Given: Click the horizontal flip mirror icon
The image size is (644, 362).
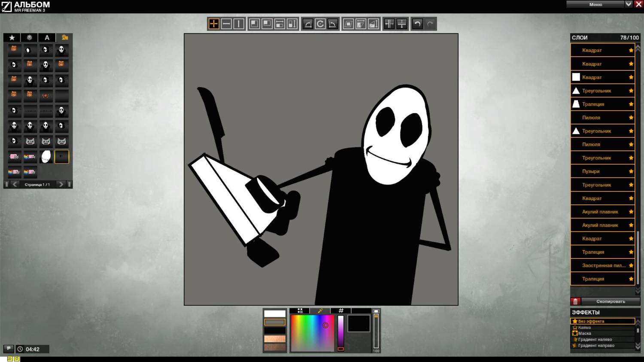Looking at the screenshot, I should pyautogui.click(x=389, y=24).
